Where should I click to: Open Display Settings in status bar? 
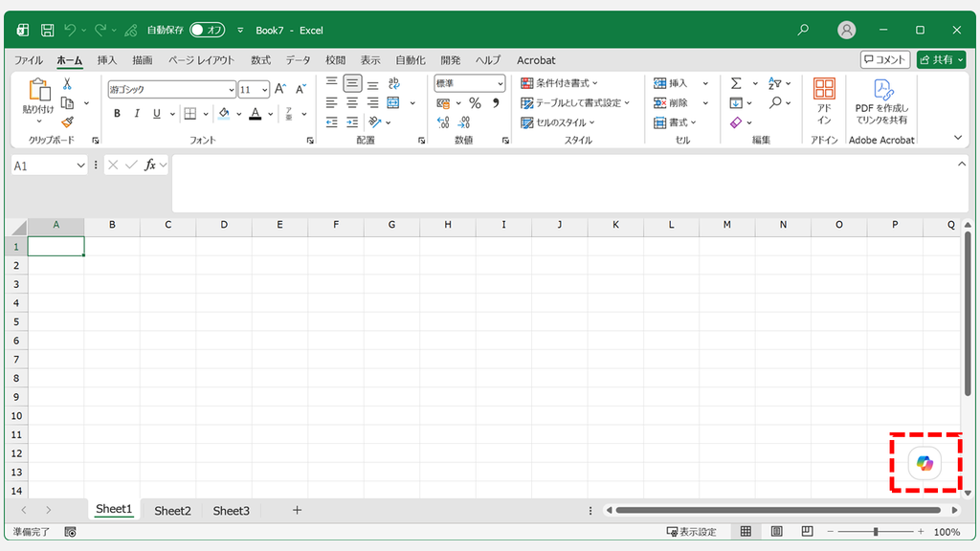(x=691, y=532)
